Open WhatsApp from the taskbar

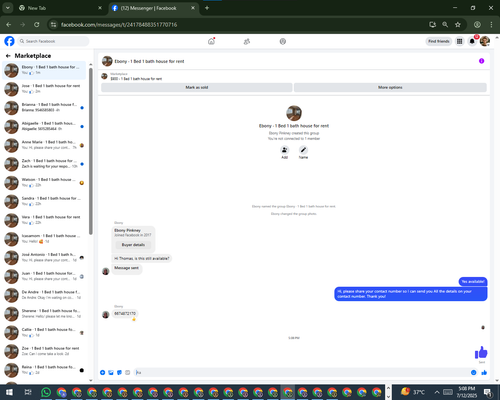point(46,392)
